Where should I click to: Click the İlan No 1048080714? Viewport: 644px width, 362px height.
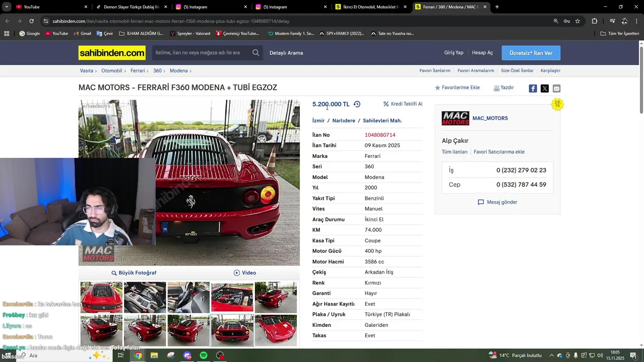click(x=380, y=135)
